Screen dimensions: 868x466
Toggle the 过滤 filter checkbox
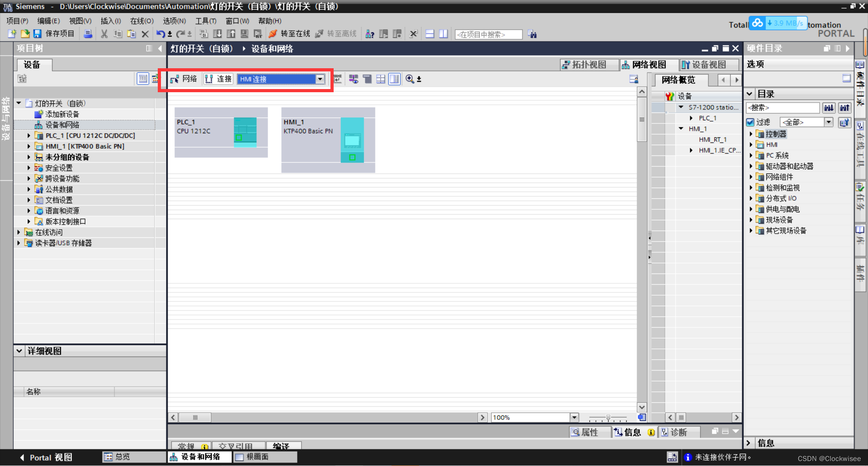pyautogui.click(x=750, y=122)
